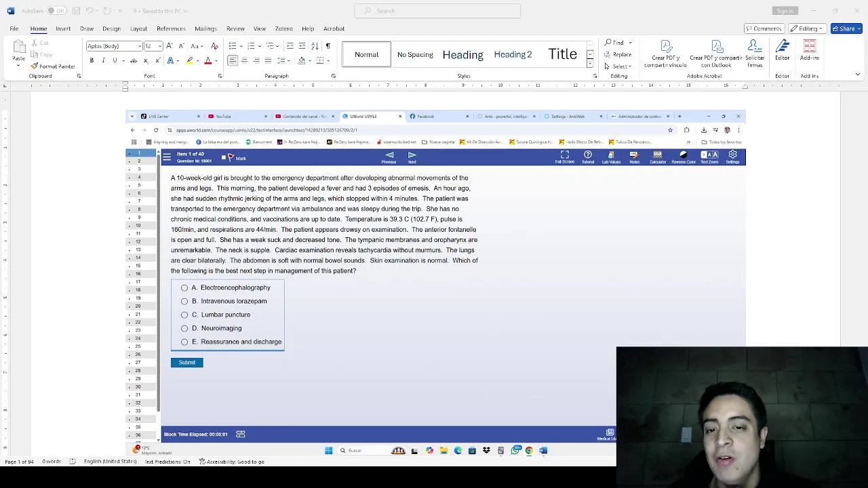Screen dimensions: 868x488
Task: Select the Format Painter tool
Action: click(x=53, y=66)
